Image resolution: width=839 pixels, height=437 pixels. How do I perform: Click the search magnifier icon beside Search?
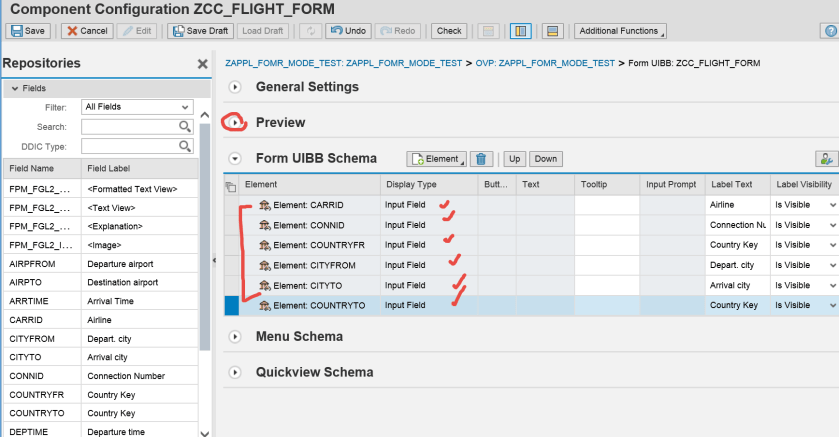(x=185, y=127)
